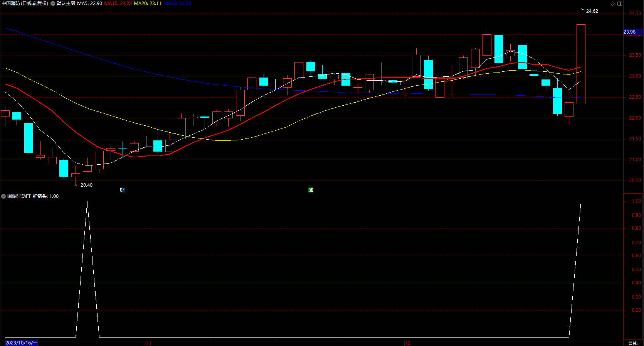Image resolution: width=644 pixels, height=346 pixels.
Task: Click the 0.20 sub-chart axis value
Action: click(x=636, y=310)
